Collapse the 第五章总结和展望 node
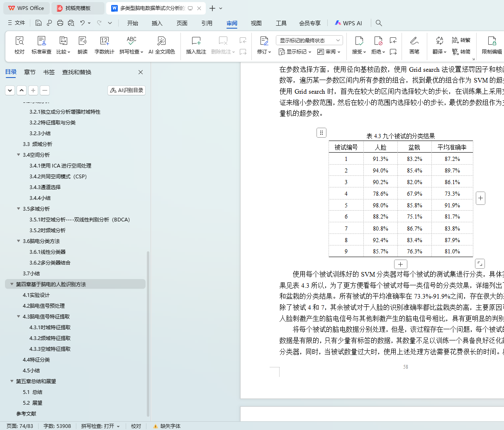 [12, 381]
